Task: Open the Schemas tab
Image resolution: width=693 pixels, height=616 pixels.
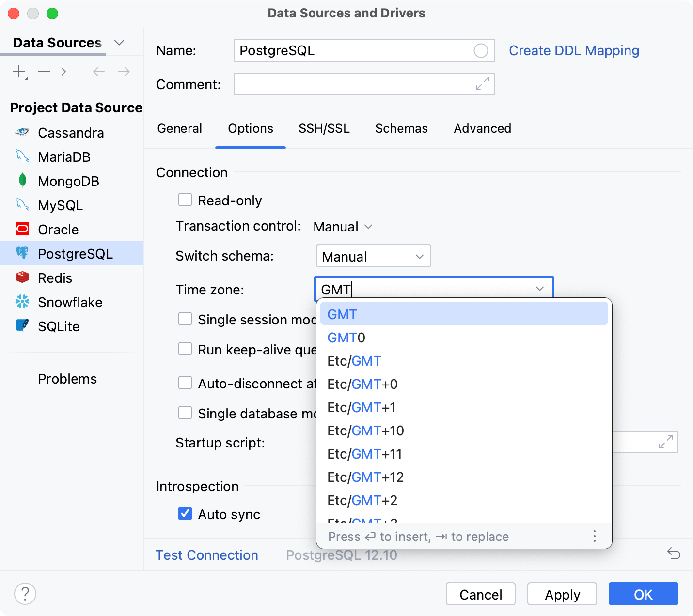Action: click(x=401, y=128)
